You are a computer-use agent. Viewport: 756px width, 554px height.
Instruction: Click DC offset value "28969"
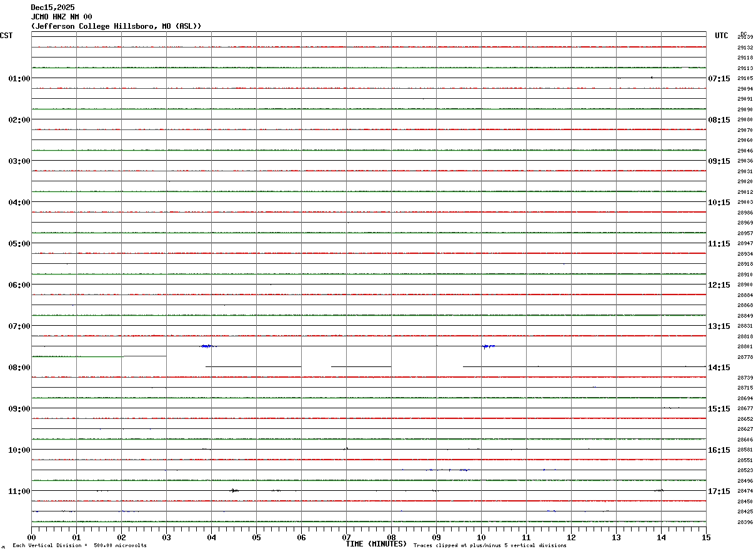tap(745, 223)
